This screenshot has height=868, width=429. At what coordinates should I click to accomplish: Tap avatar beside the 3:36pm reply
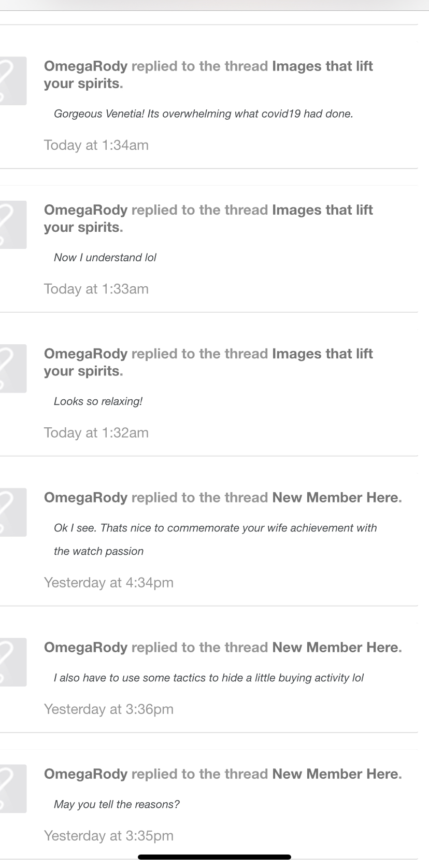[x=12, y=662]
